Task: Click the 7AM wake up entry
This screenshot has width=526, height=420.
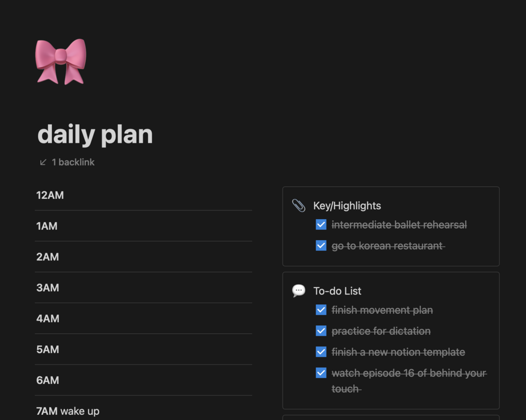Action: point(68,411)
